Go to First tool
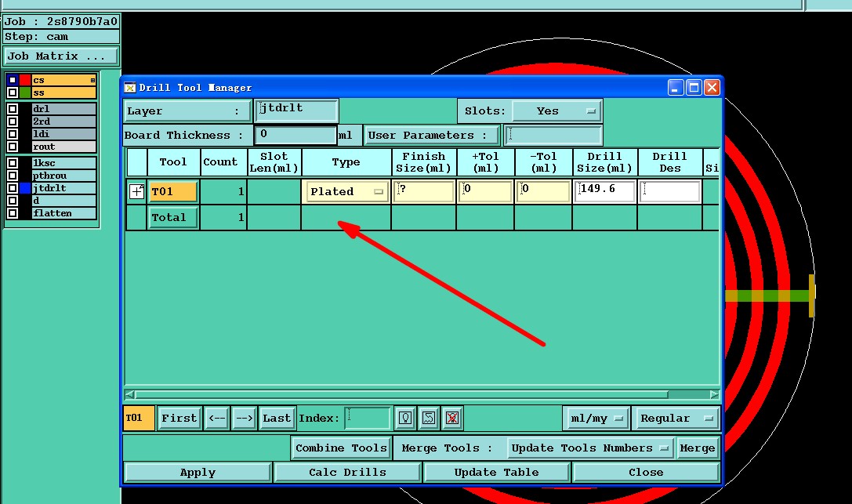Screen dimensions: 852x504 (179, 419)
